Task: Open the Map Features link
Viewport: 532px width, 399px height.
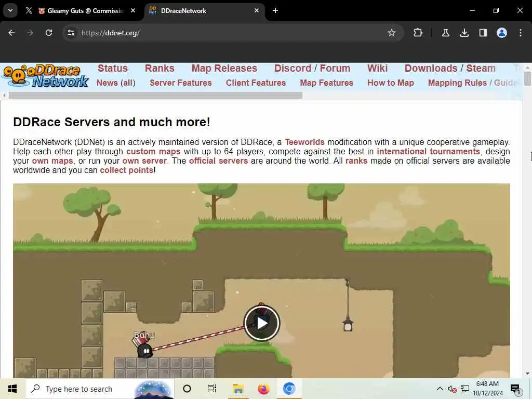Action: point(326,83)
